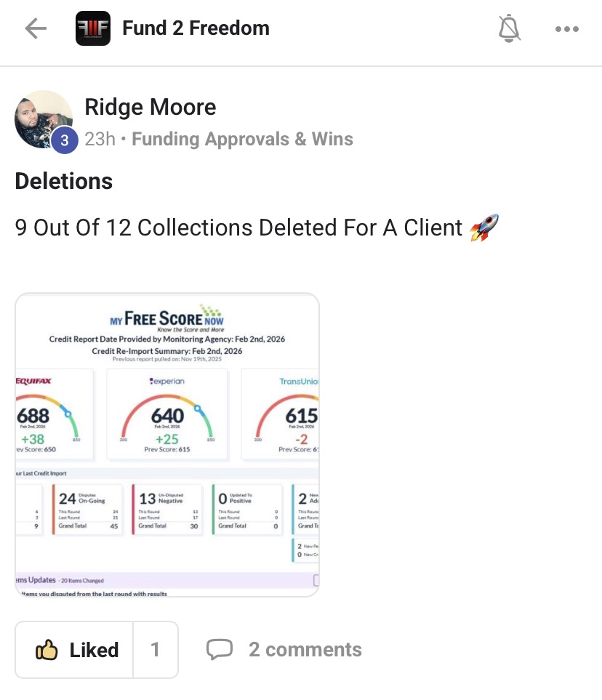602x700 pixels.
Task: Tap the level 3 badge
Action: tap(64, 140)
